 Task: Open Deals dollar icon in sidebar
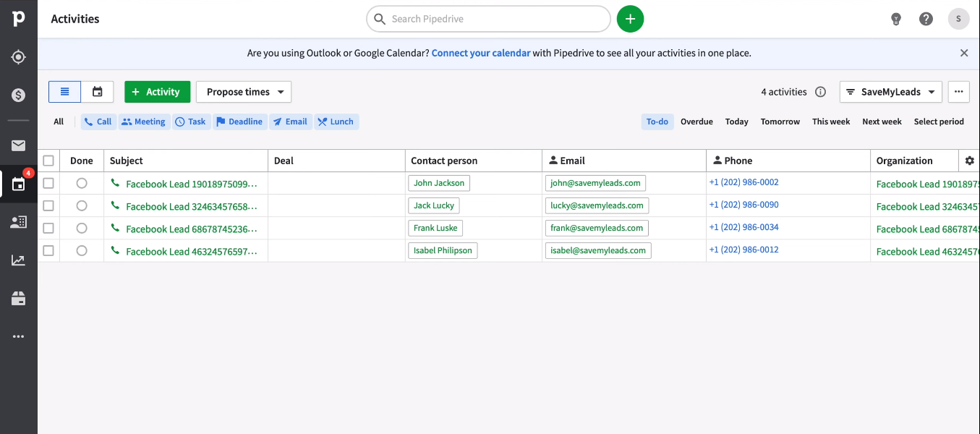pyautogui.click(x=19, y=95)
